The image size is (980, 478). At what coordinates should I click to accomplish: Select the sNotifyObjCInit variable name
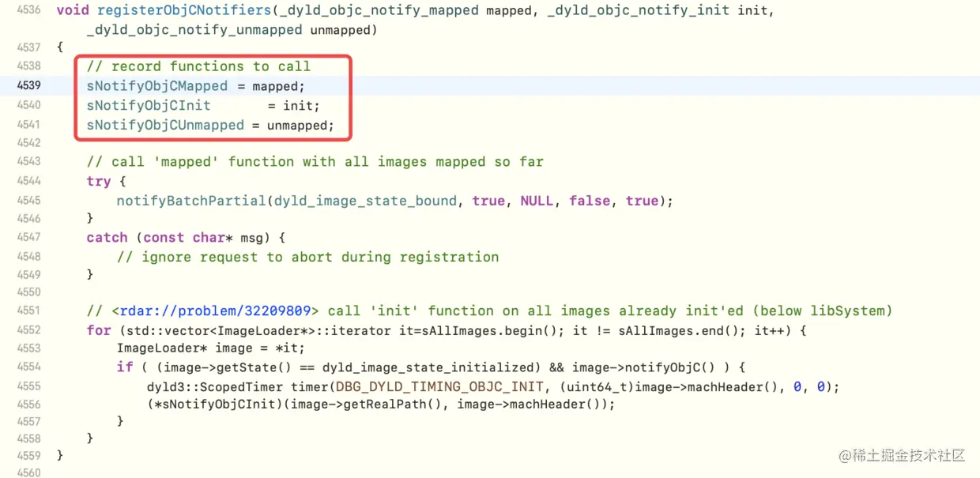(x=147, y=104)
